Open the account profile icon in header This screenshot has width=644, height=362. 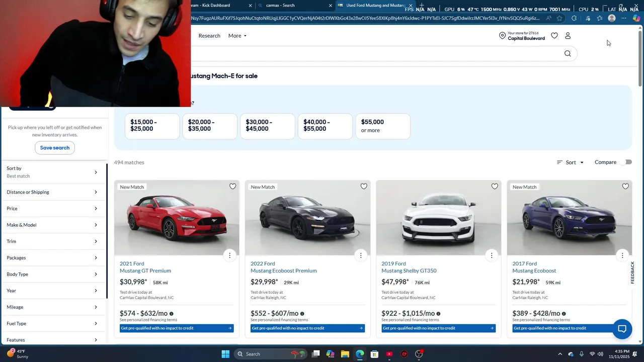[568, 36]
